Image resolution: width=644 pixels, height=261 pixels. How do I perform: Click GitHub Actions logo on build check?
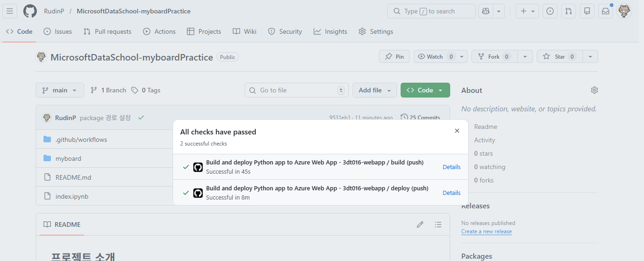click(198, 167)
